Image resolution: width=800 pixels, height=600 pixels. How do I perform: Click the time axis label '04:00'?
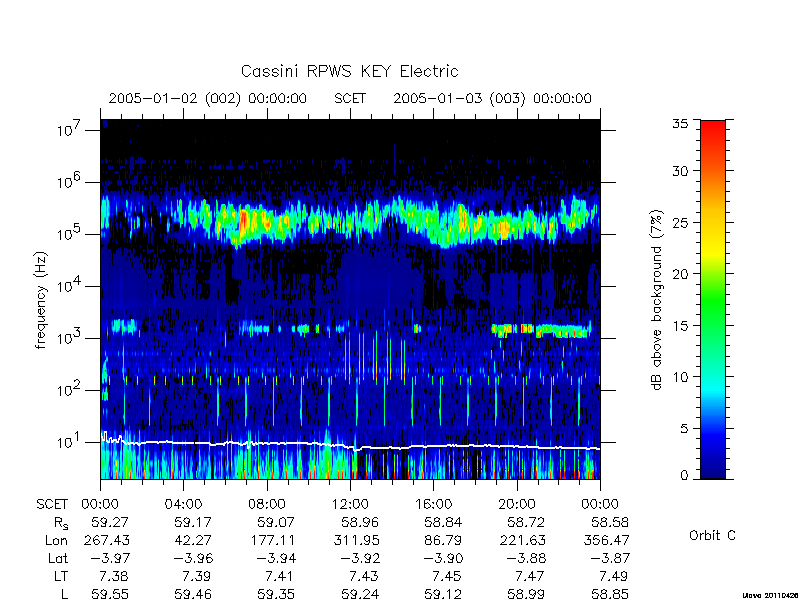(x=183, y=504)
